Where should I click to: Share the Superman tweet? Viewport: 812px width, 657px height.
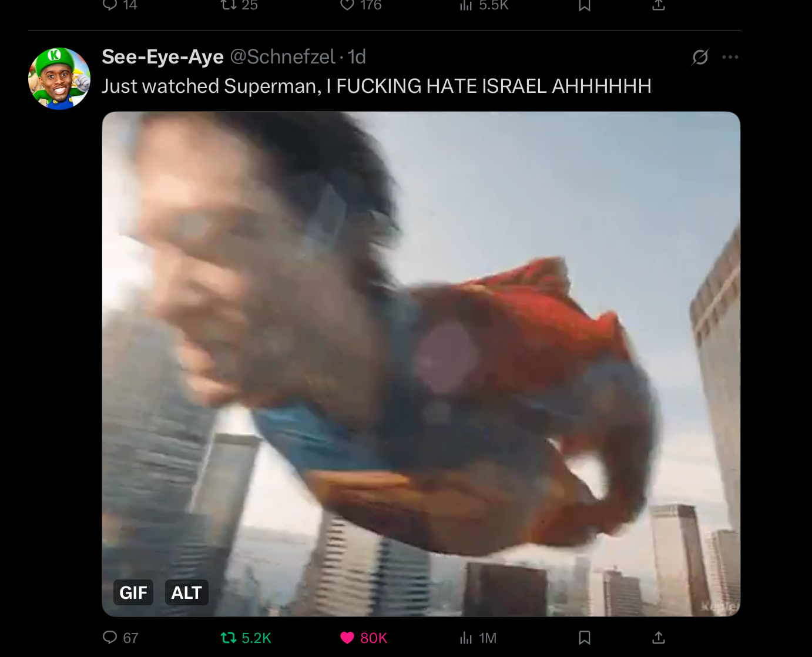659,638
